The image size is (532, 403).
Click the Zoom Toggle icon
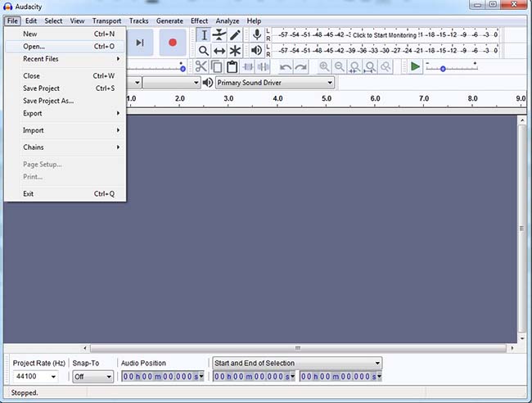coord(385,66)
